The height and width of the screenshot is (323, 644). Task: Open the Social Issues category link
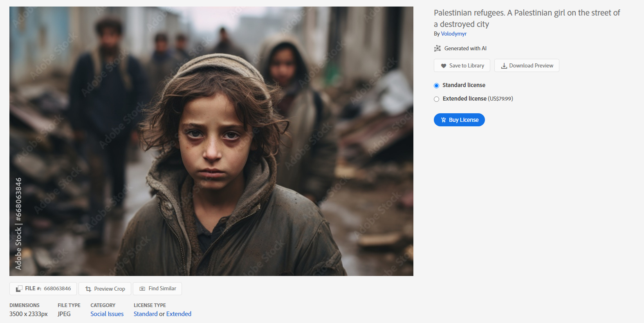tap(107, 314)
